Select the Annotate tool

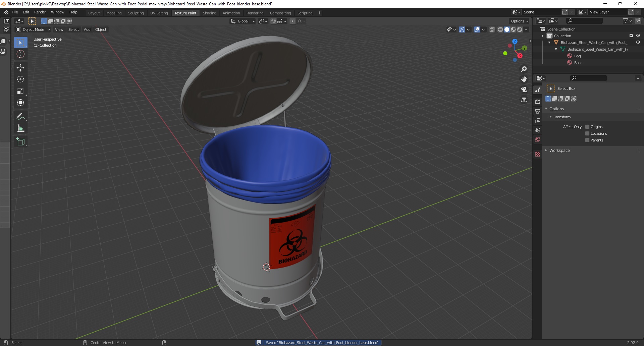[x=20, y=116]
